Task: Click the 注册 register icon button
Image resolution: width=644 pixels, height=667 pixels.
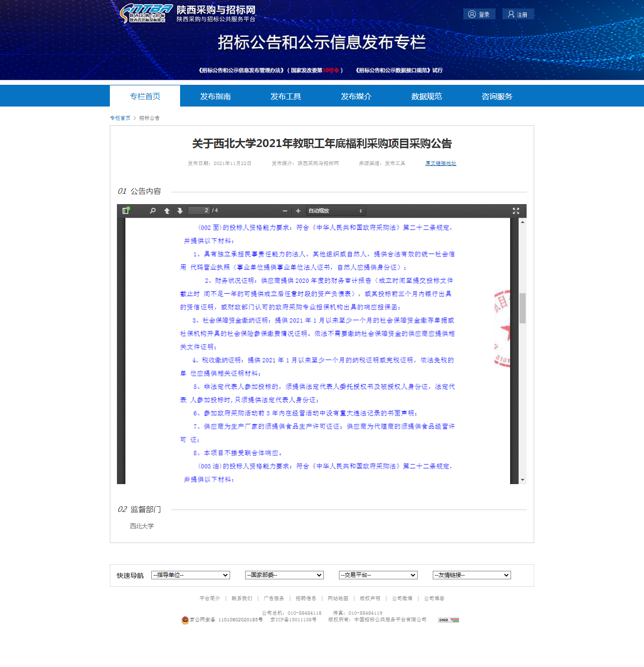Action: pos(511,14)
